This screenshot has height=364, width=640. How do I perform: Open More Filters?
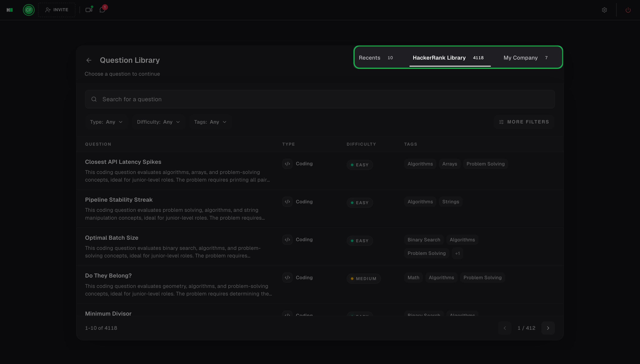tap(524, 122)
